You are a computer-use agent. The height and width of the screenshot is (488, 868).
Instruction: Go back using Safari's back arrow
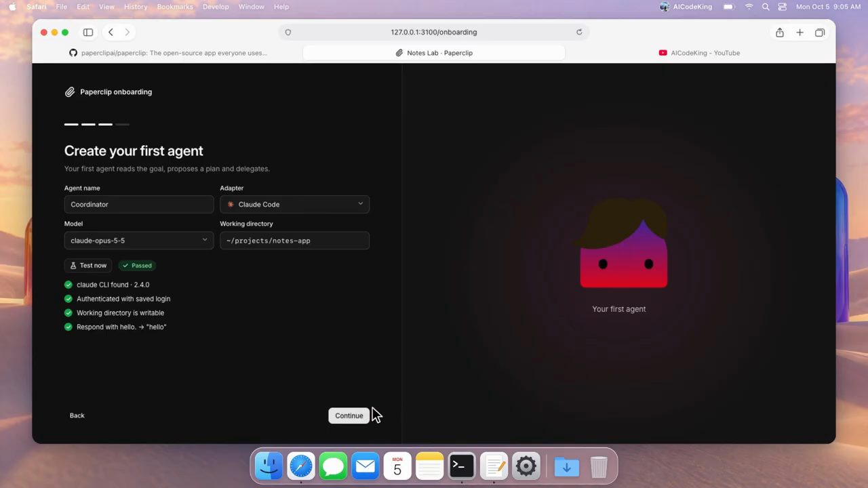click(x=111, y=32)
